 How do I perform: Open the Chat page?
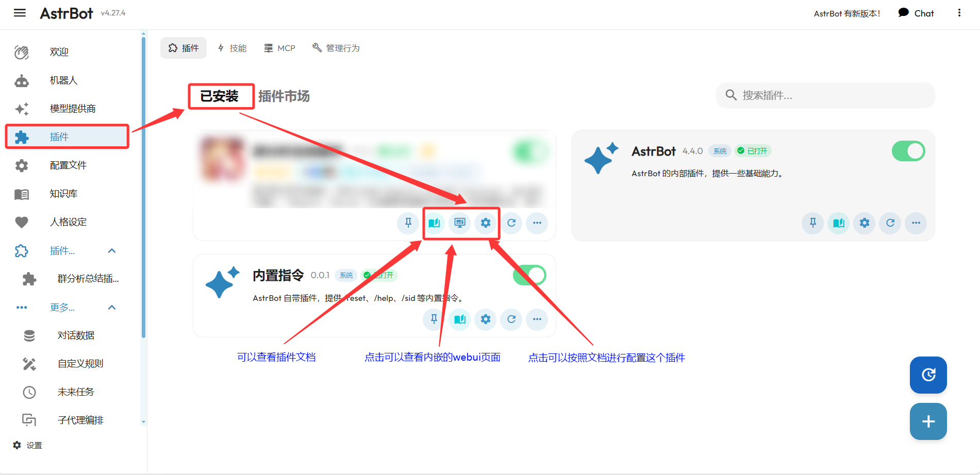[x=916, y=13]
